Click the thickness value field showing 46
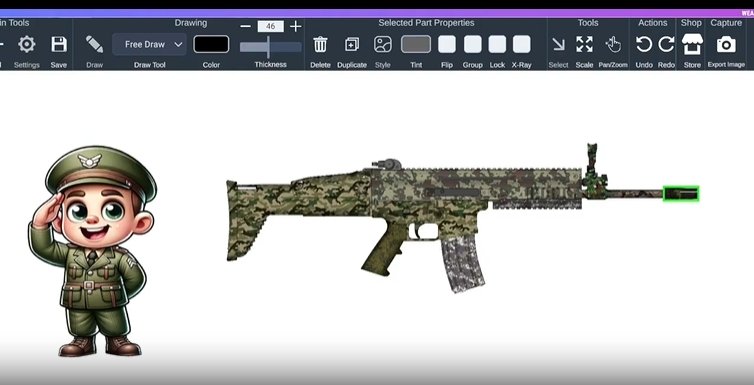754x385 pixels. [271, 26]
